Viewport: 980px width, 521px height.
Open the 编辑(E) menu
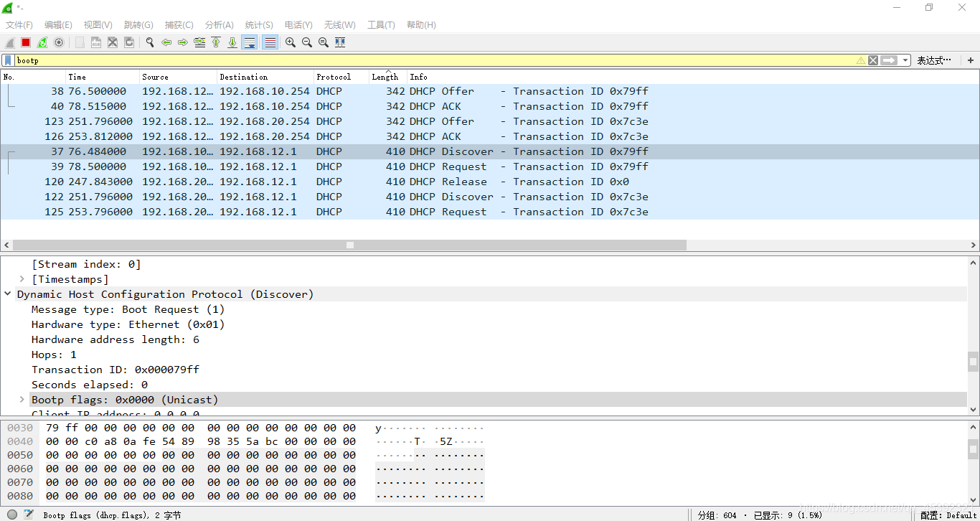tap(58, 24)
